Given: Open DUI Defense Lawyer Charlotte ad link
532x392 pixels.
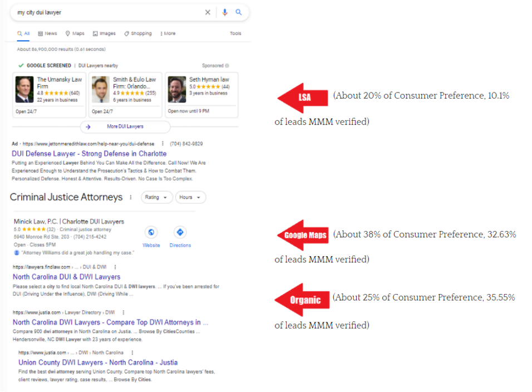Looking at the screenshot, I should point(89,154).
